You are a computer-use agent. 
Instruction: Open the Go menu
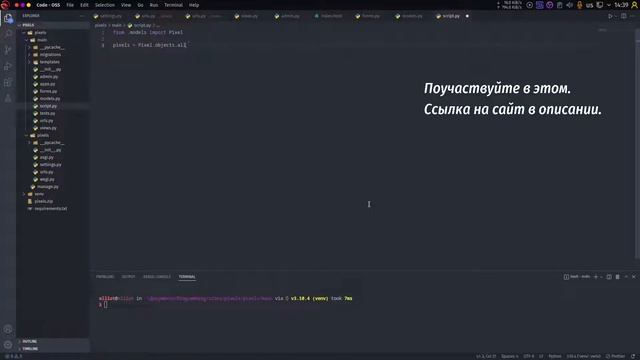pos(140,5)
